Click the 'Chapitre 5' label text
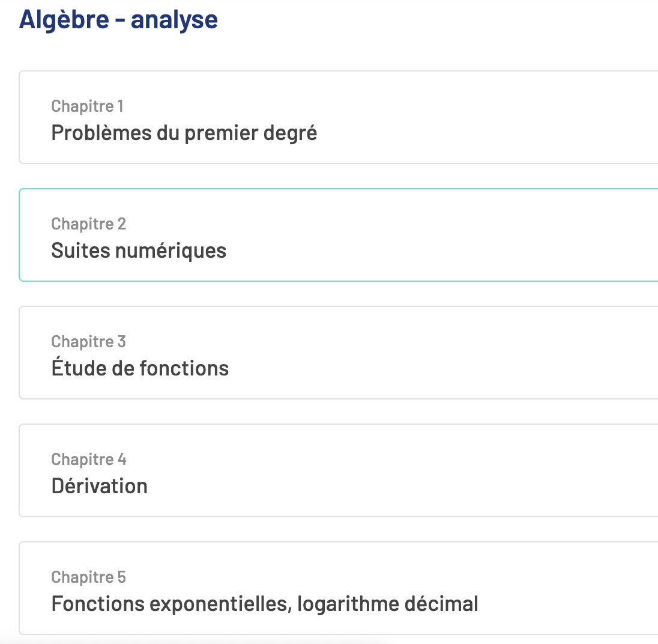 (x=88, y=577)
